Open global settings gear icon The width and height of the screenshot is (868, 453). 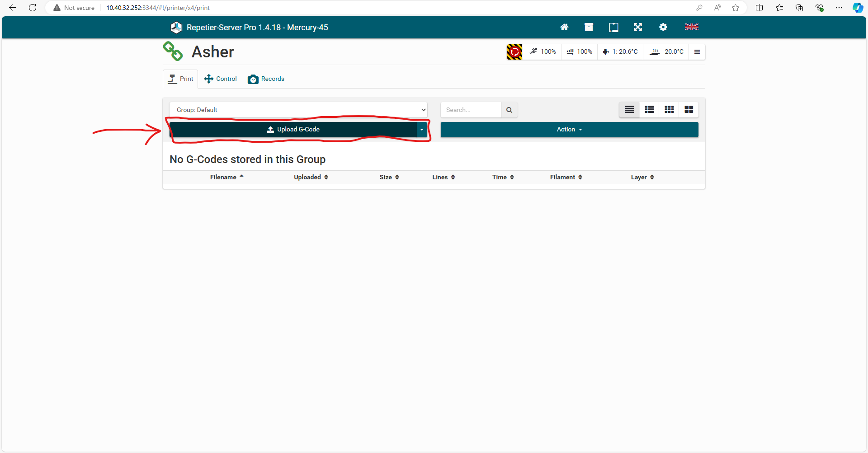663,27
